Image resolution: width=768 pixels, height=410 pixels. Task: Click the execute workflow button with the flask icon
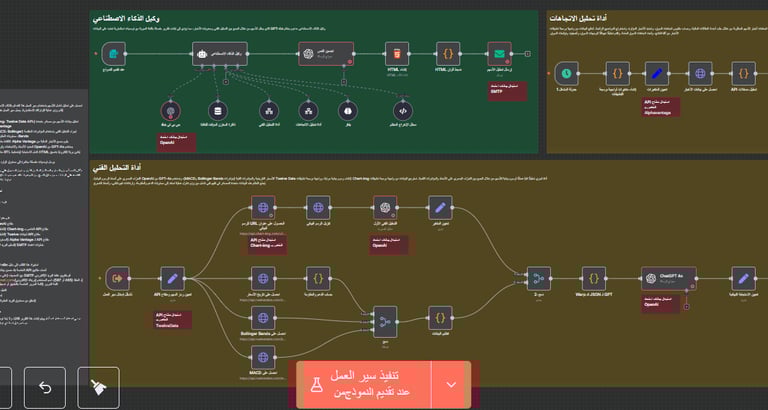365,385
